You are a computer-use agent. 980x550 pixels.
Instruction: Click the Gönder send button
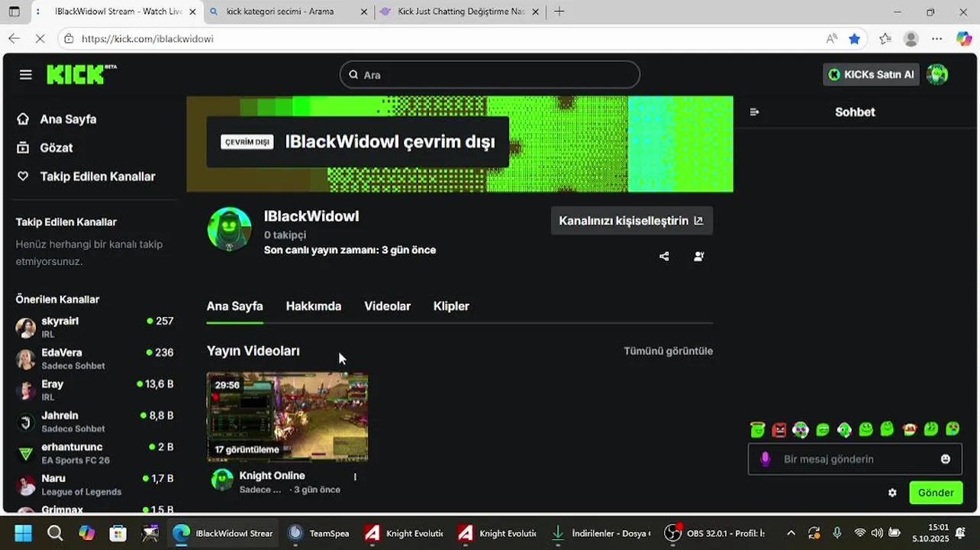pos(936,493)
